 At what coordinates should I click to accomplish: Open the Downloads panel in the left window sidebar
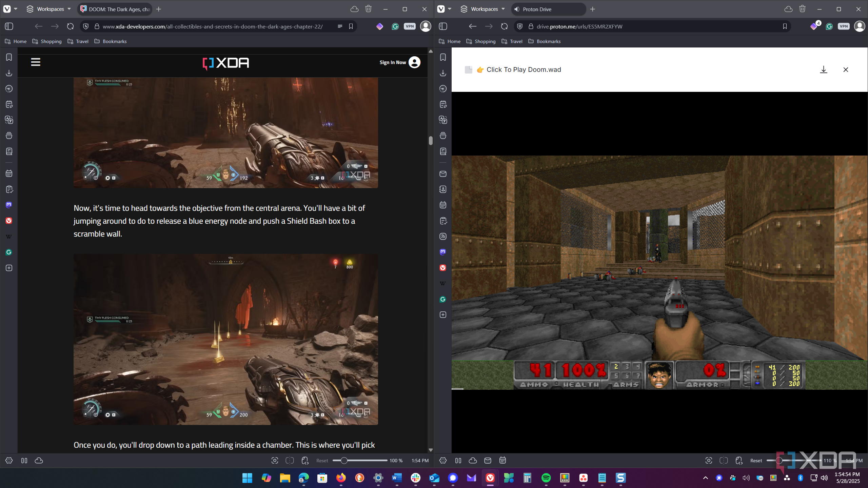tap(9, 73)
